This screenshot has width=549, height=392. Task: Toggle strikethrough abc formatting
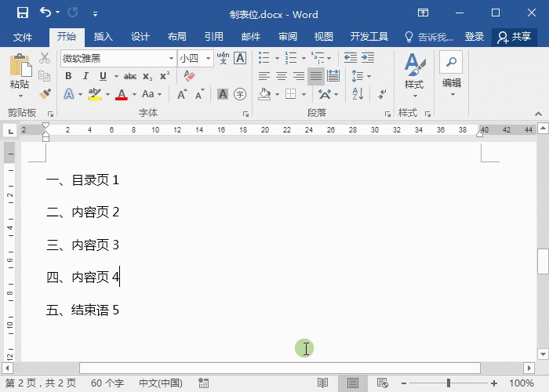130,76
